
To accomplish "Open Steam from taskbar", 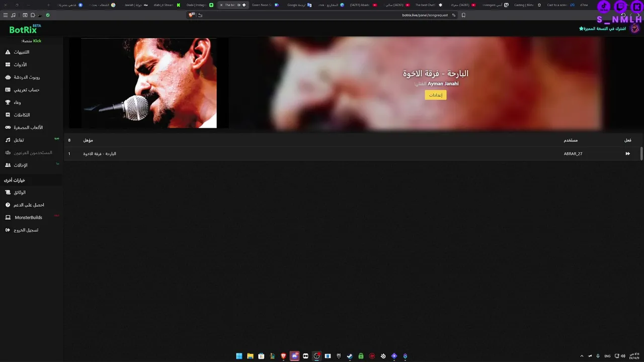I will 350,356.
